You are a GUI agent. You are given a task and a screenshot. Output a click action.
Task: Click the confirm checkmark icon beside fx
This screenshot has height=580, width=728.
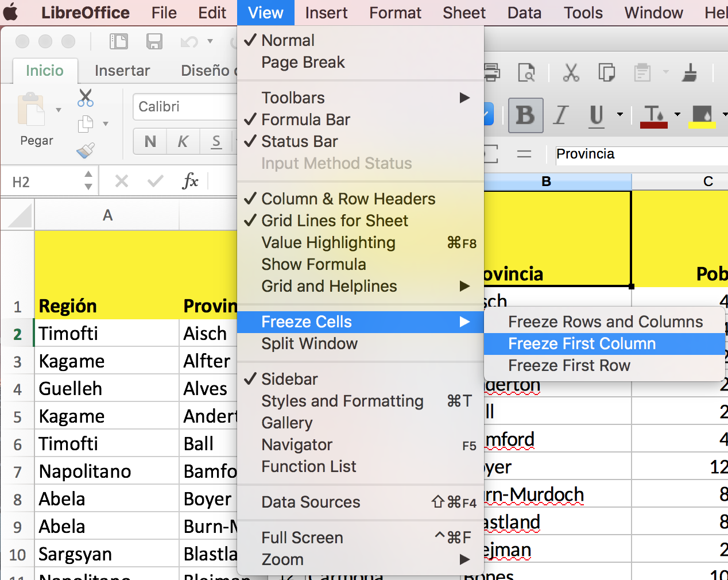tap(155, 181)
